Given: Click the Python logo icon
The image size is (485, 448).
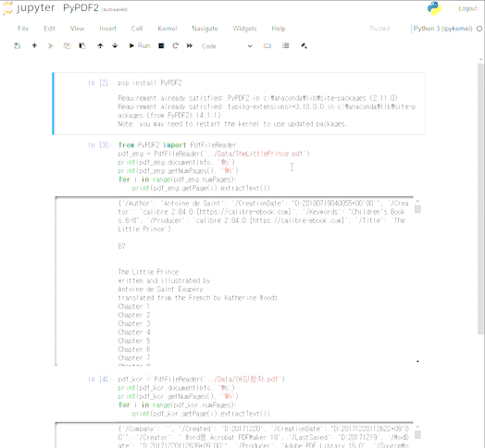Looking at the screenshot, I should 434,8.
